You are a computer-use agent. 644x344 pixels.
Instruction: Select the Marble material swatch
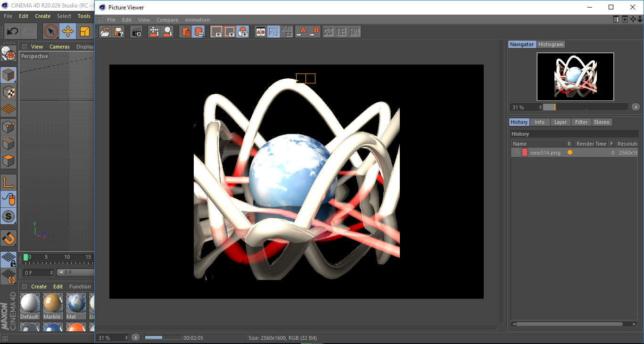(52, 305)
